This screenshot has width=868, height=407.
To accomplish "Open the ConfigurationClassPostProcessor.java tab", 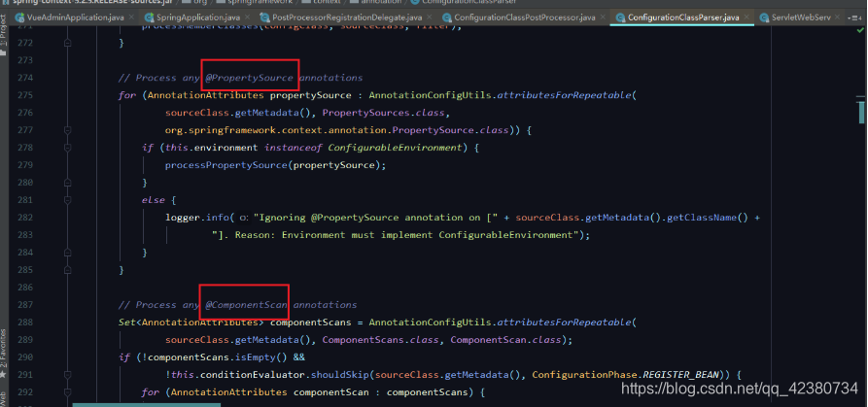I will tap(525, 17).
